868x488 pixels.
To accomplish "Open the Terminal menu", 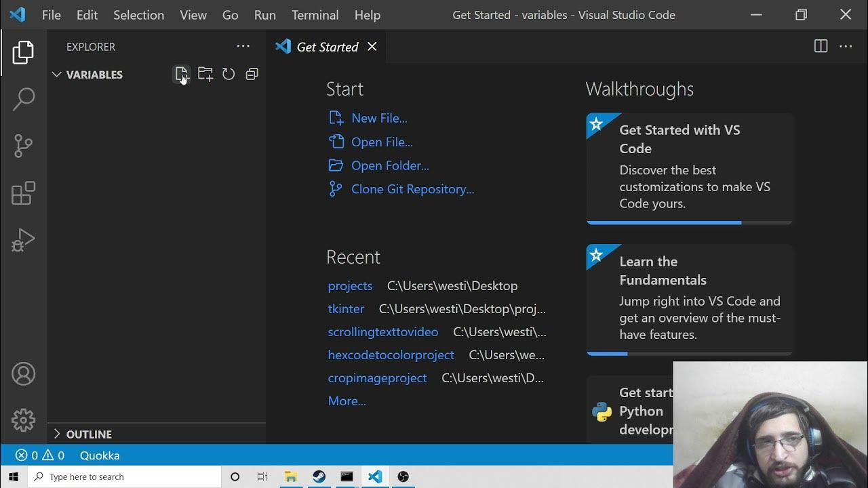I will [315, 15].
